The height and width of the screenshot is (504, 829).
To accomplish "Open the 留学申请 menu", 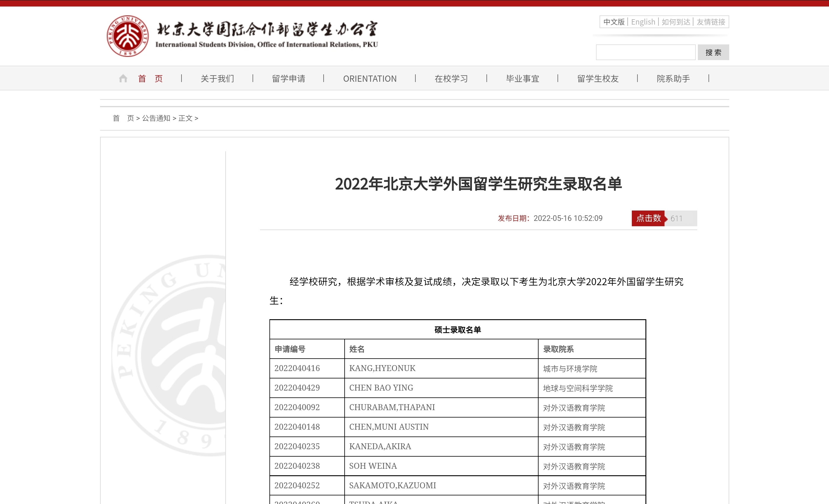I will [288, 79].
